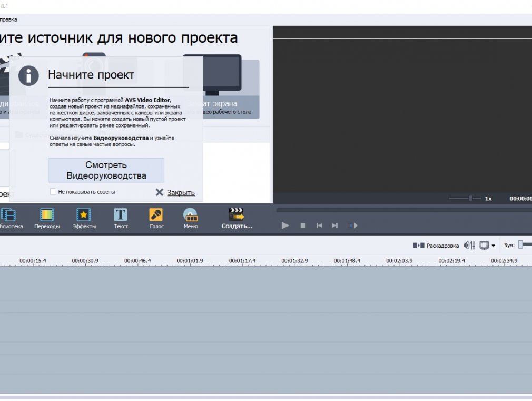This screenshot has width=532, height=401.
Task: Click the preview seek bar
Action: point(404,211)
